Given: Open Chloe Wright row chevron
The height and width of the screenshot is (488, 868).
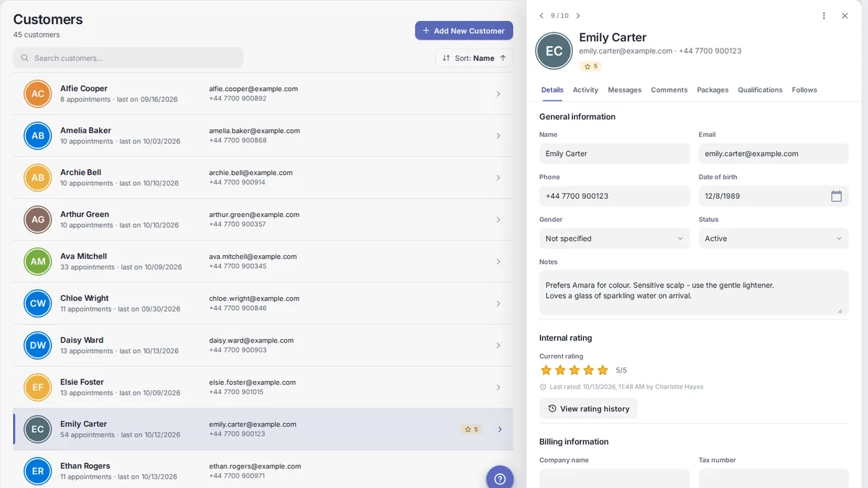Looking at the screenshot, I should [x=498, y=304].
